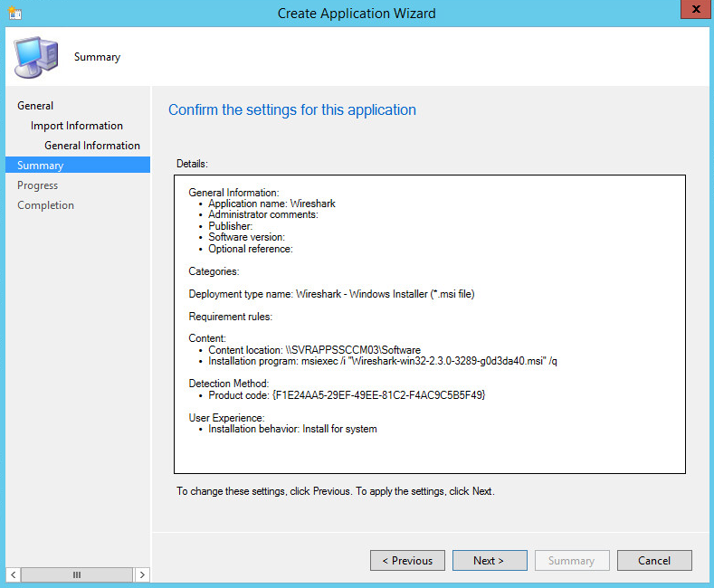This screenshot has width=714, height=588.
Task: Click the wizard title bar icon
Action: (14, 13)
